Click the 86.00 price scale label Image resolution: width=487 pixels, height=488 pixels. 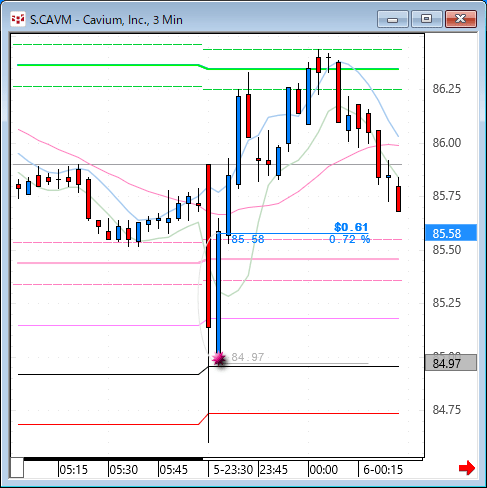(447, 143)
